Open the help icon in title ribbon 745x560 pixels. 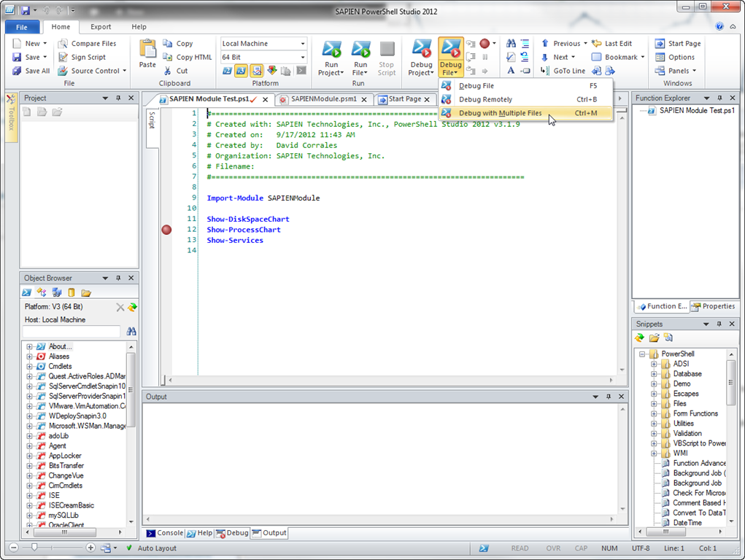[719, 26]
